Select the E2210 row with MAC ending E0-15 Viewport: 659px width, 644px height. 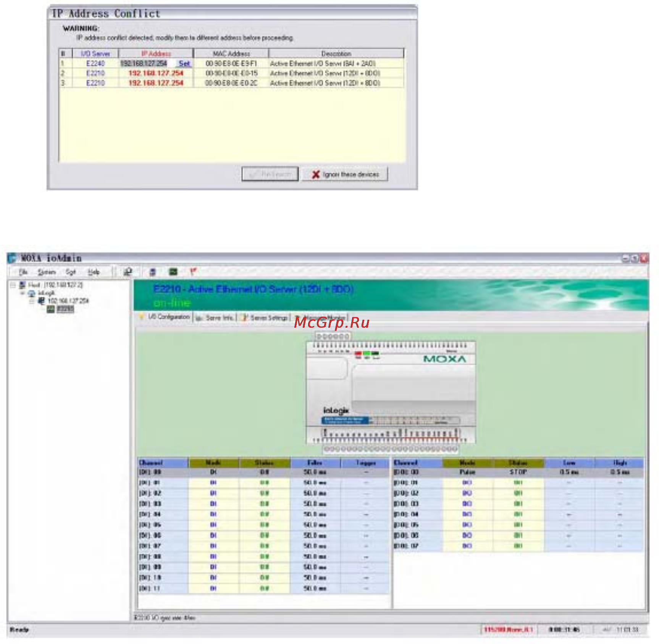(231, 73)
